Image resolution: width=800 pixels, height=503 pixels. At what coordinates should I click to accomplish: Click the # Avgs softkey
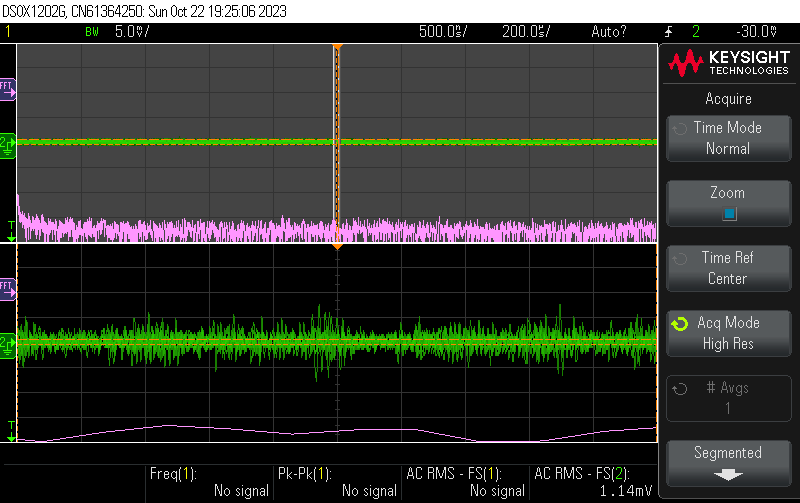[729, 398]
